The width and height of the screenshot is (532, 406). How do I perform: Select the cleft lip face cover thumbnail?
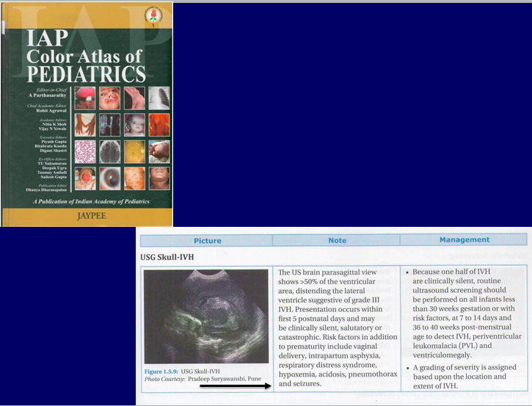(109, 98)
